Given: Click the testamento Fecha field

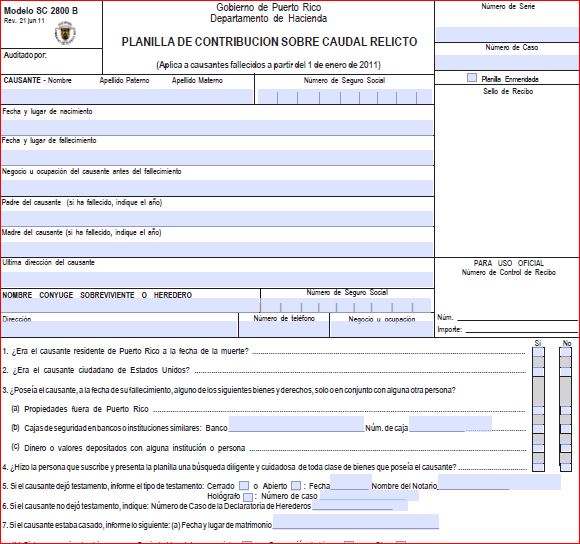Looking at the screenshot, I should tap(351, 482).
